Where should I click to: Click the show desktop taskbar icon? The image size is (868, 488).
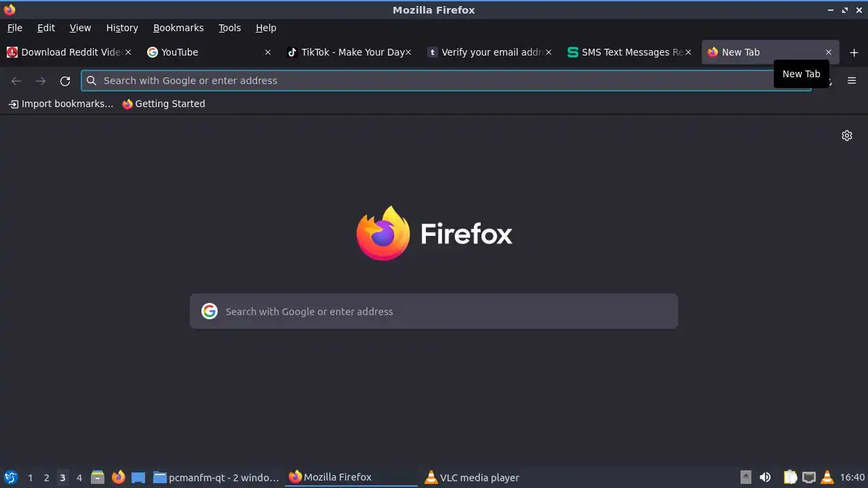click(x=138, y=477)
